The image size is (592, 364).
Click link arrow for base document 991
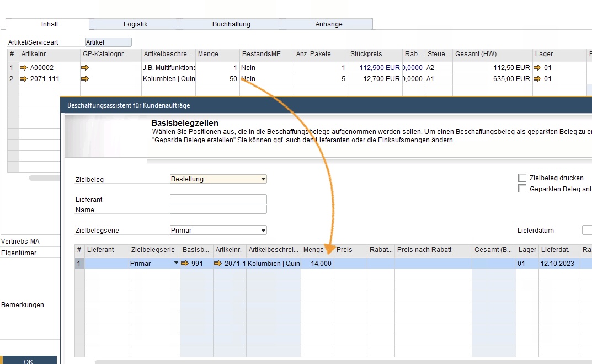click(185, 264)
